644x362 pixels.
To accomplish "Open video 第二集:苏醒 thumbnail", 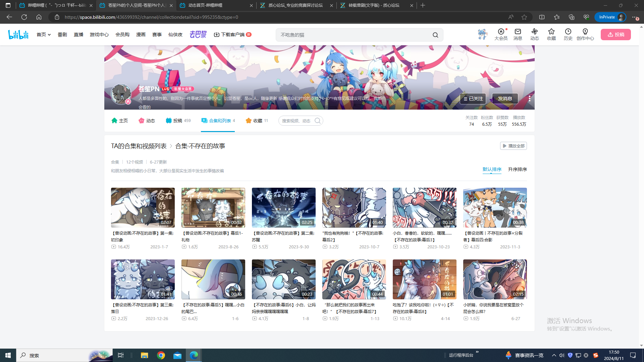I will coord(284,207).
